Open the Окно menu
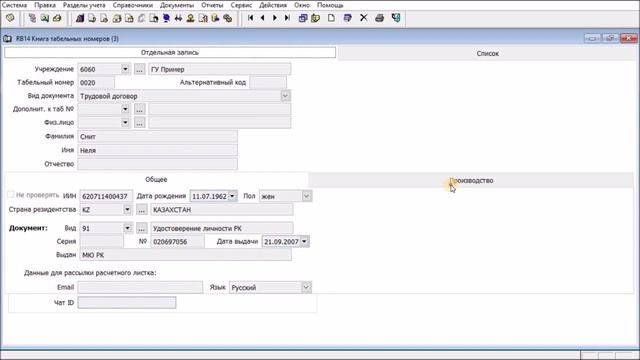Screen dimensions: 640x360 coord(302,5)
